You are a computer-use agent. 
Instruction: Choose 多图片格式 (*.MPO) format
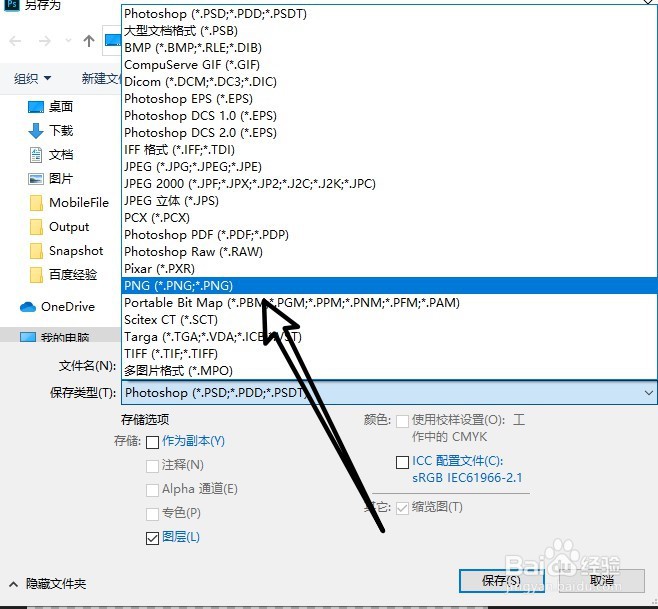pos(389,371)
